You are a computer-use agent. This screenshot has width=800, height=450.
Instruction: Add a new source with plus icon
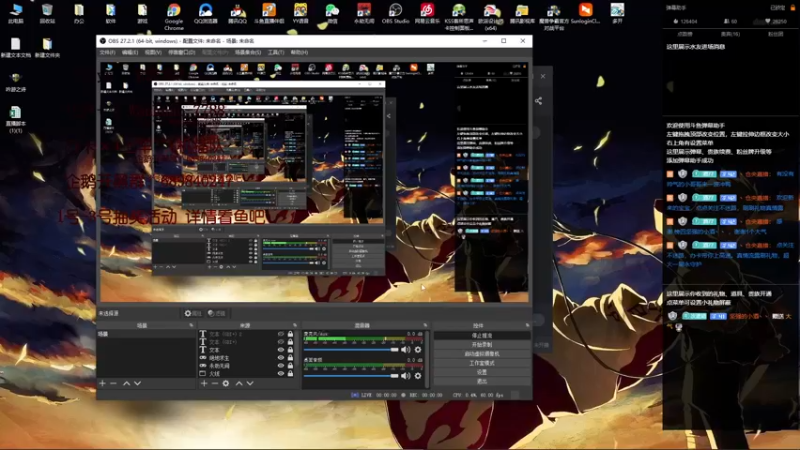(x=204, y=383)
